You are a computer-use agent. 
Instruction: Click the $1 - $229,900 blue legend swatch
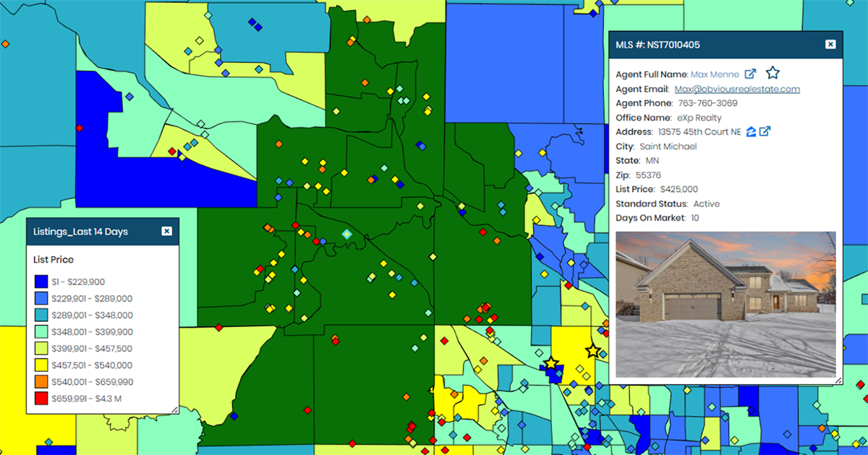pos(41,281)
